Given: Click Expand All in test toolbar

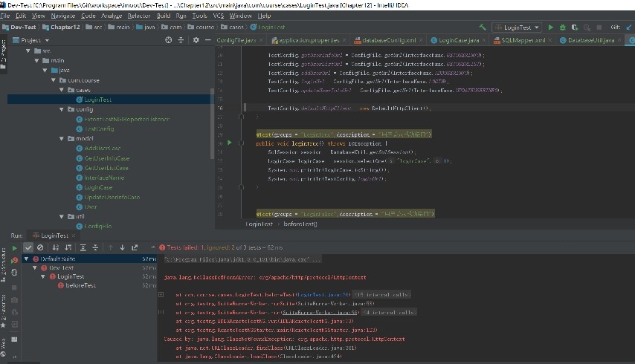Looking at the screenshot, I should pos(84,247).
